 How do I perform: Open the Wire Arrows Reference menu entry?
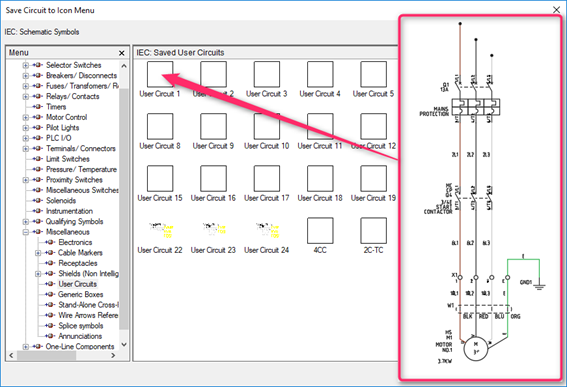(x=89, y=315)
